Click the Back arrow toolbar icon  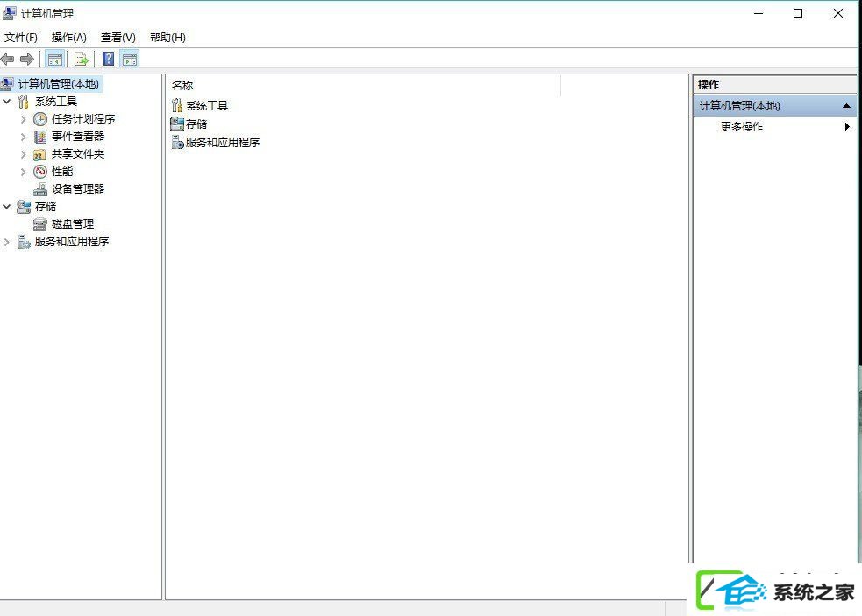[x=8, y=59]
